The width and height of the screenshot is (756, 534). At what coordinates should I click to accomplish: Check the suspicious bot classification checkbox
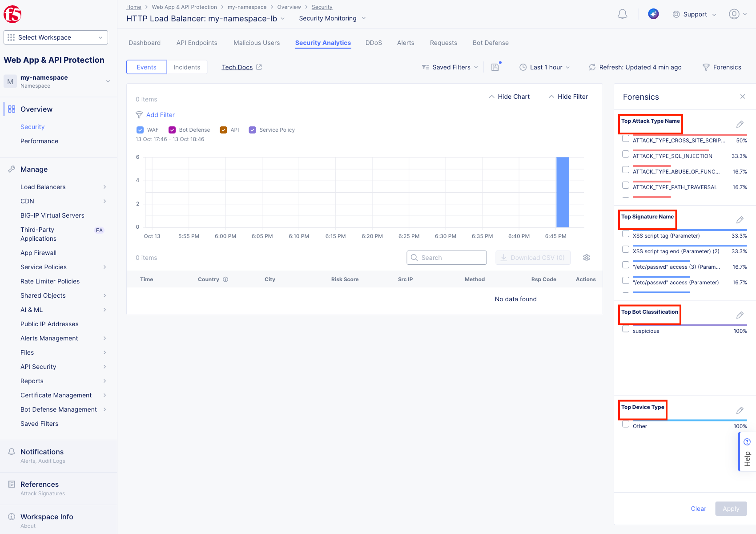[626, 329]
